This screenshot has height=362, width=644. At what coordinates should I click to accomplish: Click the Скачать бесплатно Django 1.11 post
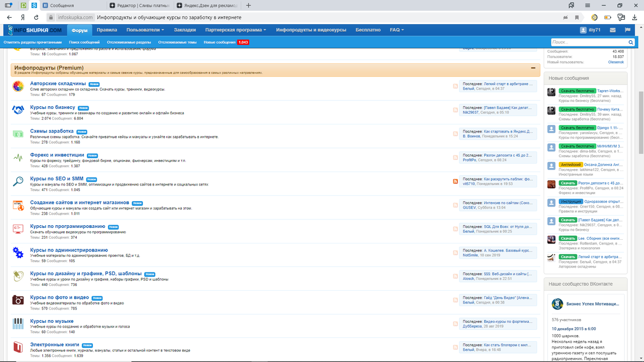coord(610,128)
